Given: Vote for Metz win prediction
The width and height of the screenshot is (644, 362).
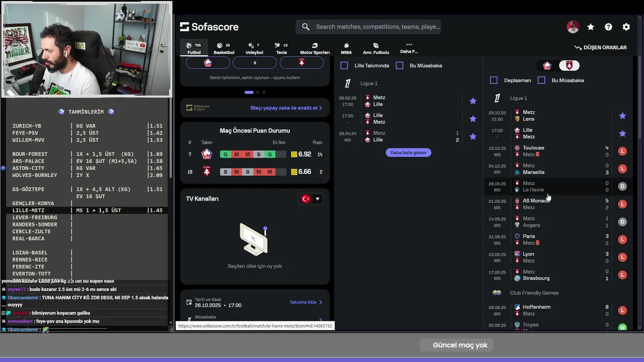Looking at the screenshot, I should tap(302, 63).
